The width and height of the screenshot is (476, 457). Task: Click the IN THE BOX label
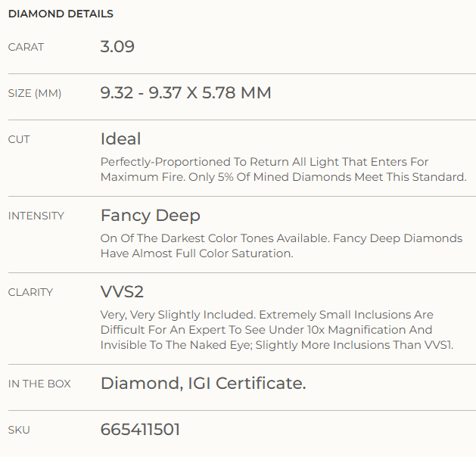coord(39,384)
